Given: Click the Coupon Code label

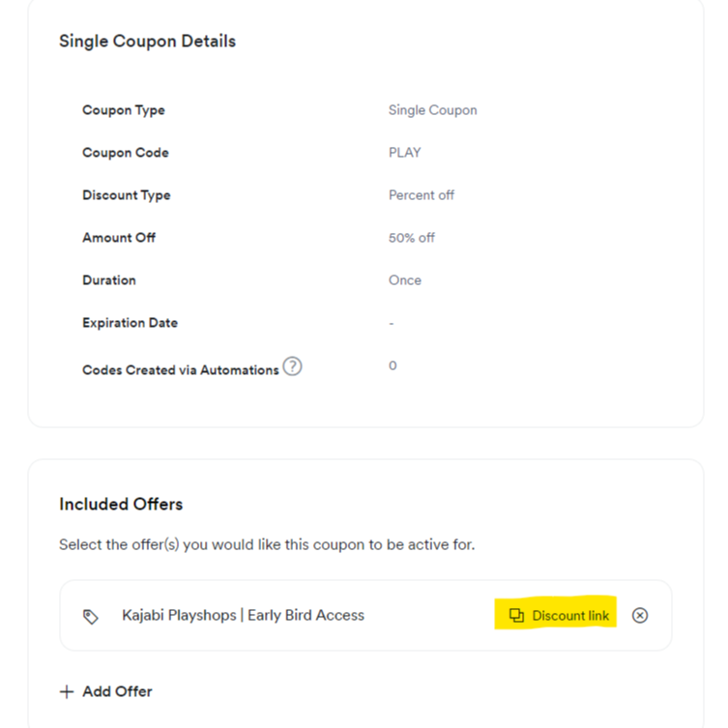Looking at the screenshot, I should pos(126,153).
